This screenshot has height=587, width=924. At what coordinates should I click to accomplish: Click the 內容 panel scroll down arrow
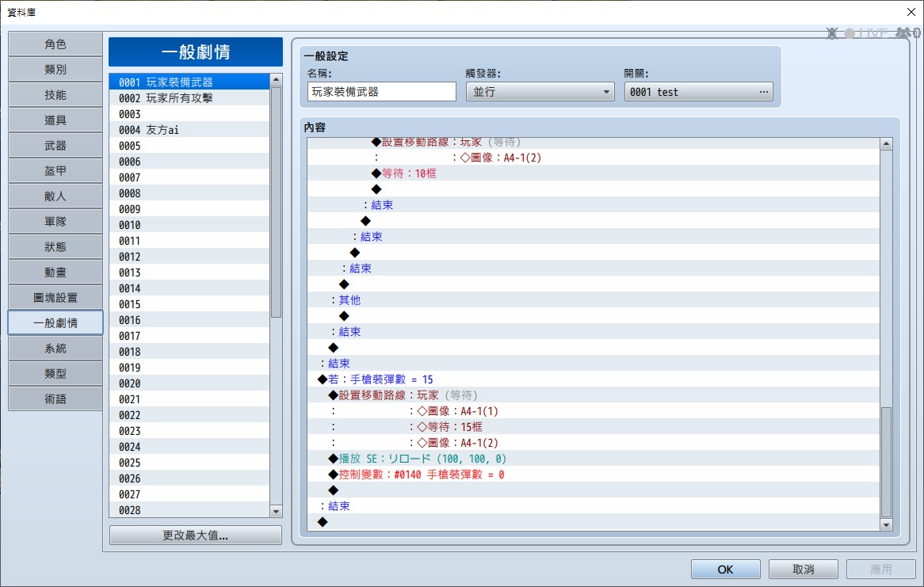pyautogui.click(x=886, y=524)
